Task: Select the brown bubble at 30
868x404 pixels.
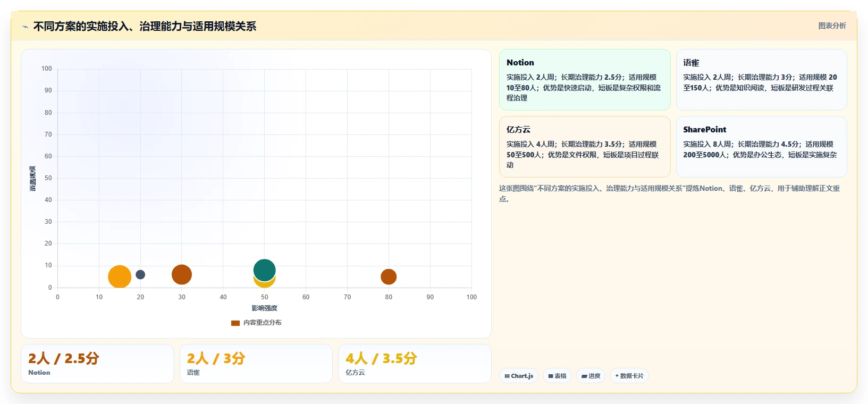Action: point(182,275)
